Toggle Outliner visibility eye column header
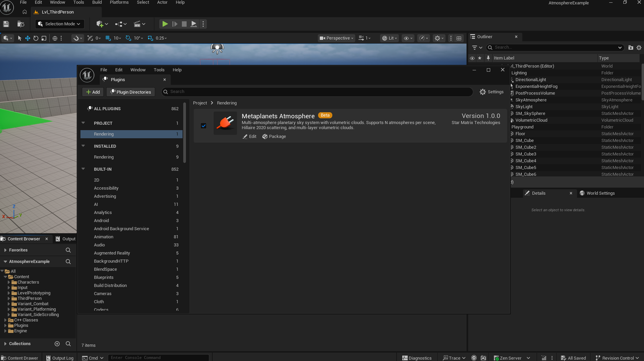Viewport: 644px width, 361px height. (x=472, y=58)
